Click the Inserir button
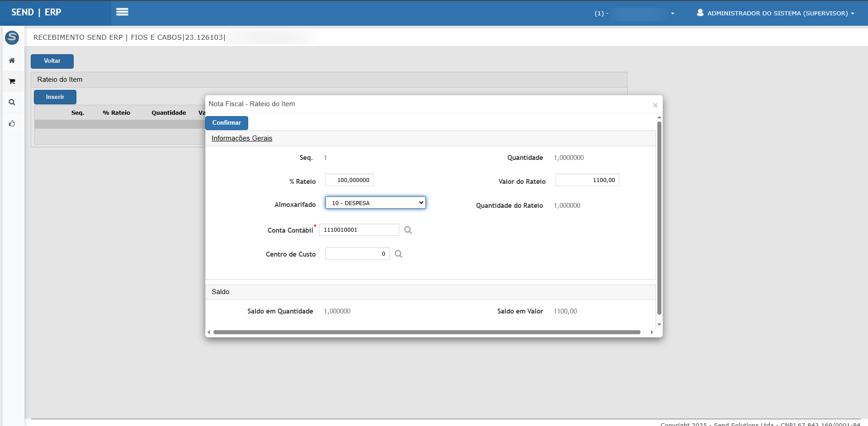This screenshot has width=868, height=426. pyautogui.click(x=55, y=97)
